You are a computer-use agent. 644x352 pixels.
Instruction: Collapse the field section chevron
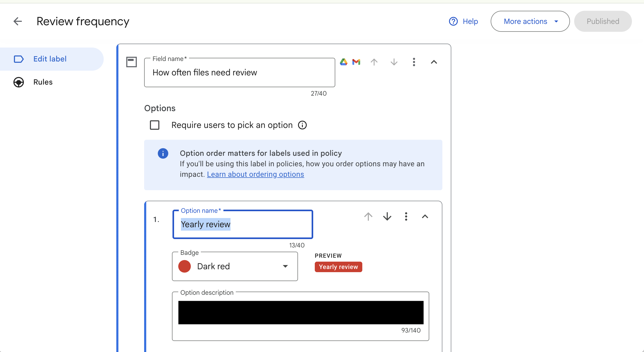(x=434, y=62)
